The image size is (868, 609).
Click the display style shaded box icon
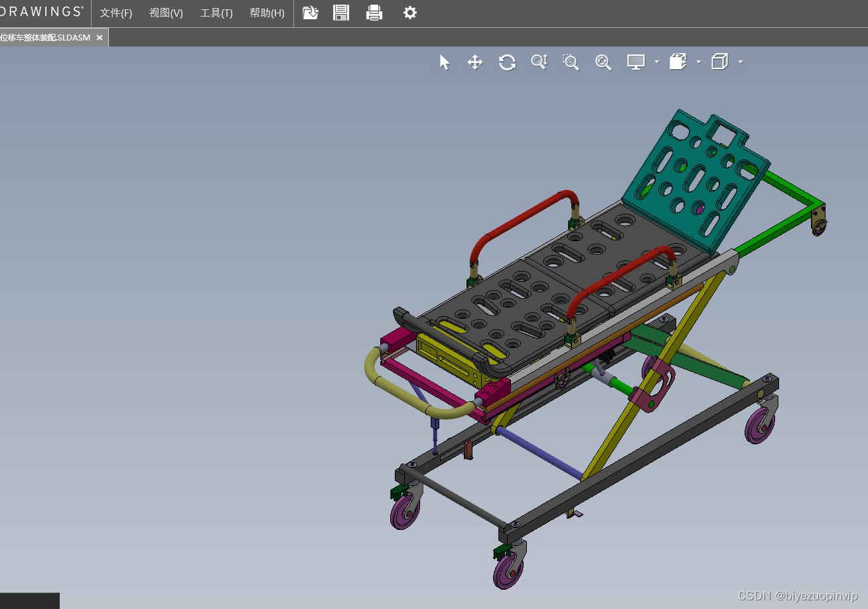pyautogui.click(x=678, y=62)
